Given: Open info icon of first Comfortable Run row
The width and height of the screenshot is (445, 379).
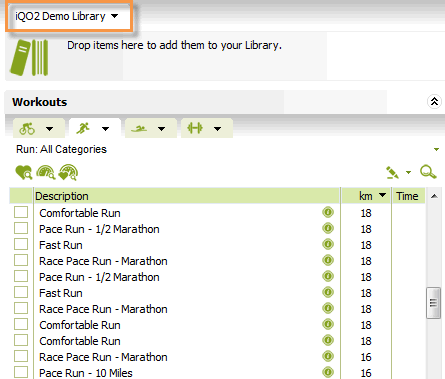Looking at the screenshot, I should (x=328, y=212).
